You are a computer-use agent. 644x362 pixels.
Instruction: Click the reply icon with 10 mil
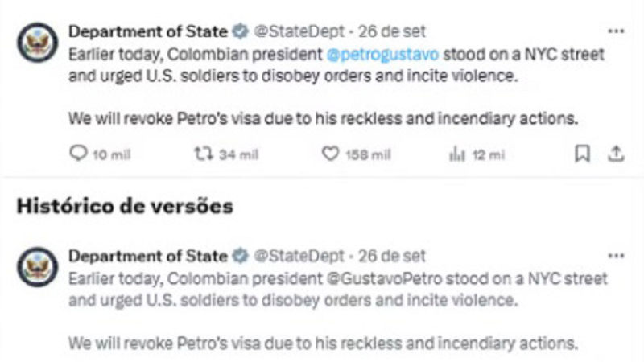pos(78,154)
